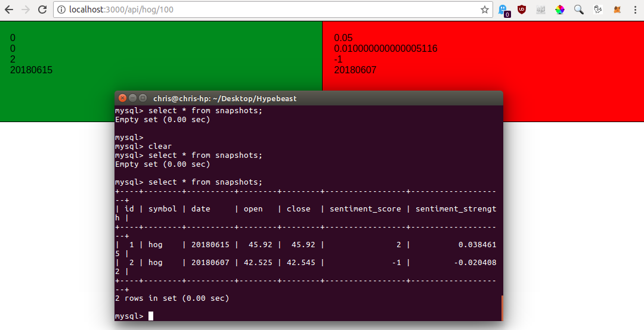Click the browser forward arrow
Screen dimensions: 644x330
click(26, 10)
